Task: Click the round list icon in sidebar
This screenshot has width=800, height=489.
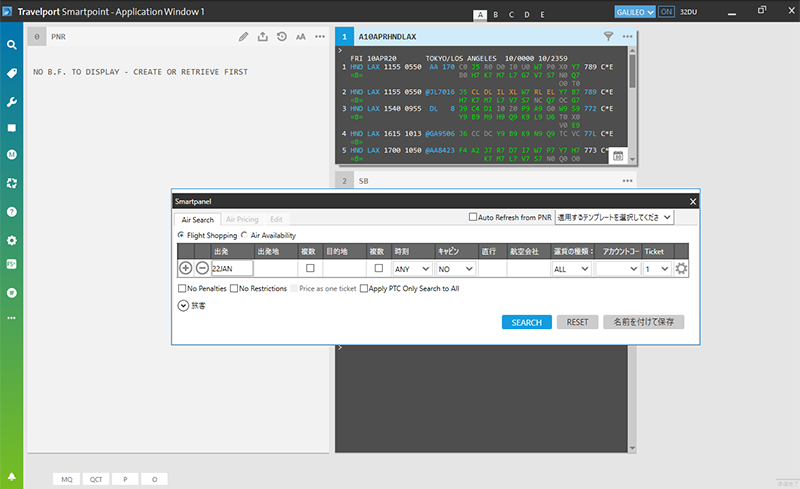Action: (11, 293)
